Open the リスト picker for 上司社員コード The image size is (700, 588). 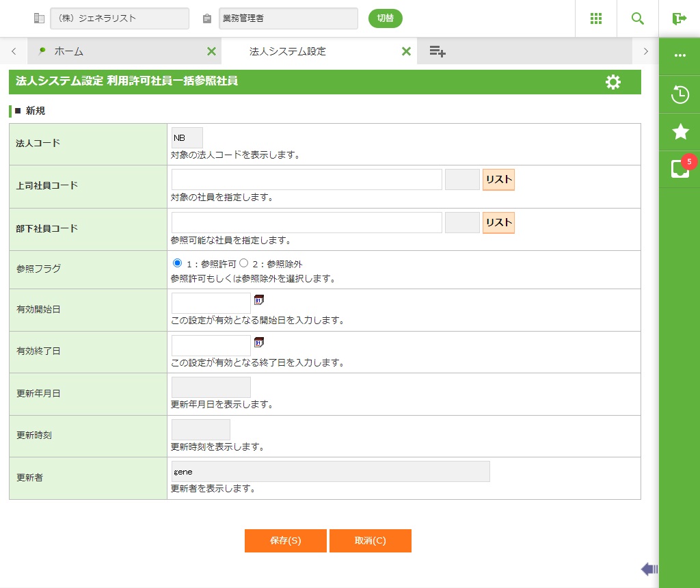pyautogui.click(x=498, y=180)
